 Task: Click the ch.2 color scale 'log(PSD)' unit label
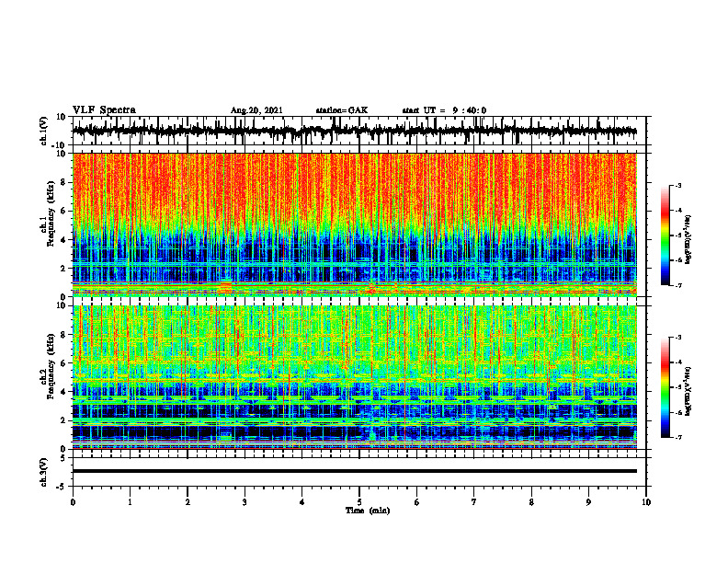click(x=688, y=392)
